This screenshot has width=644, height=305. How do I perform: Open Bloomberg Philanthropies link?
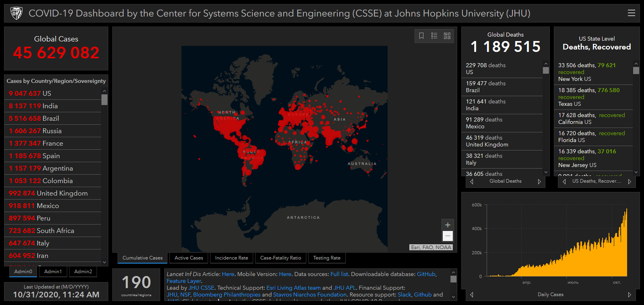click(227, 295)
